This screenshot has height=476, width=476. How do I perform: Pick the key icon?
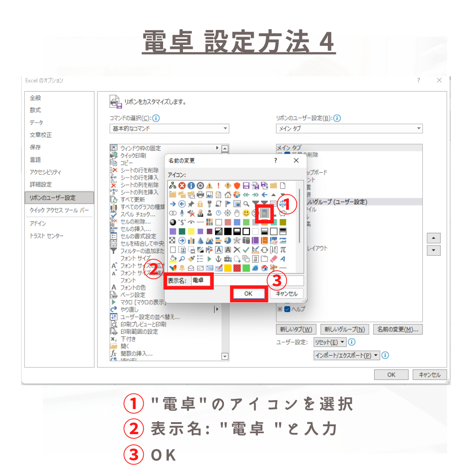pyautogui.click(x=209, y=204)
